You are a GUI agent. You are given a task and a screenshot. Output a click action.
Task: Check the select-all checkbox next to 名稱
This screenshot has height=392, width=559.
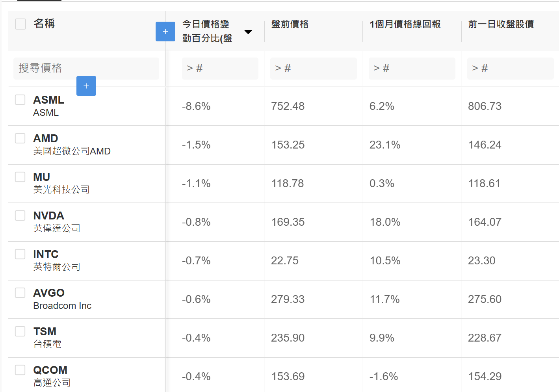(20, 24)
